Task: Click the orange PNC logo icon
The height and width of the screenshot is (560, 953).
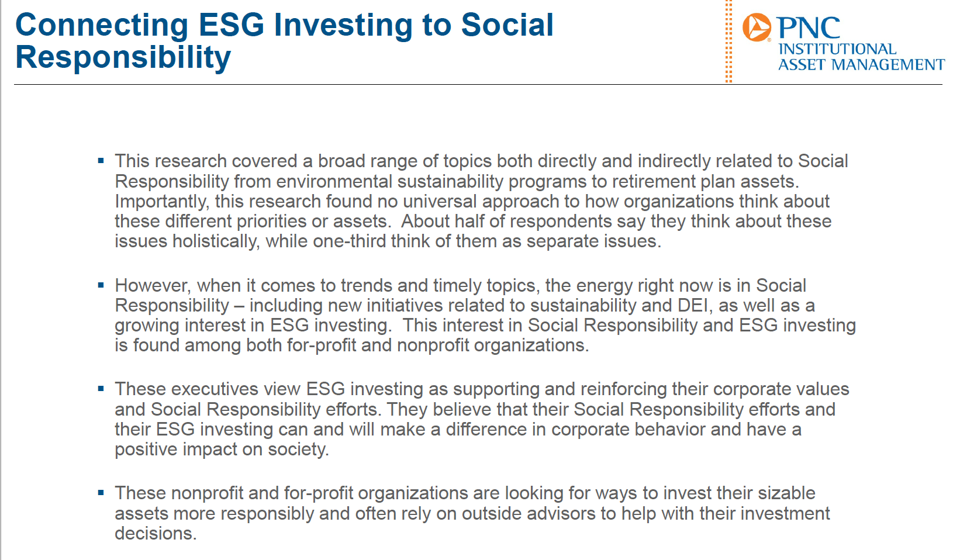Action: tap(757, 27)
